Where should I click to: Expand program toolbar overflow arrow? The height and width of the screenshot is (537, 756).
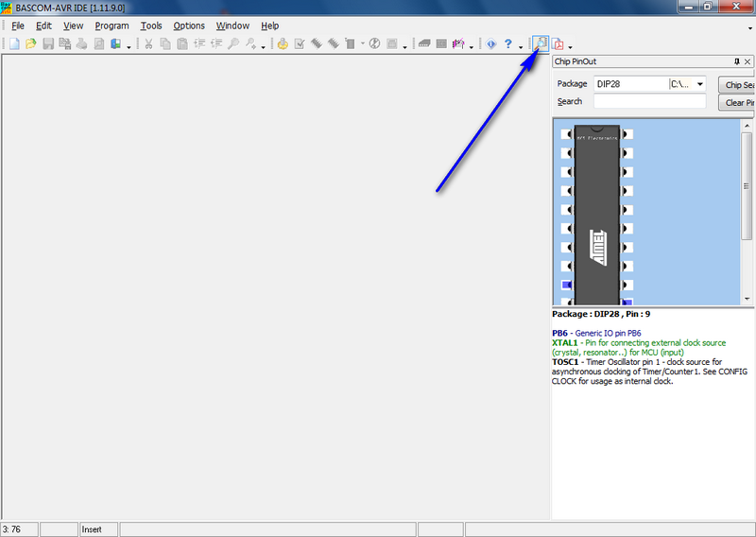coord(405,47)
